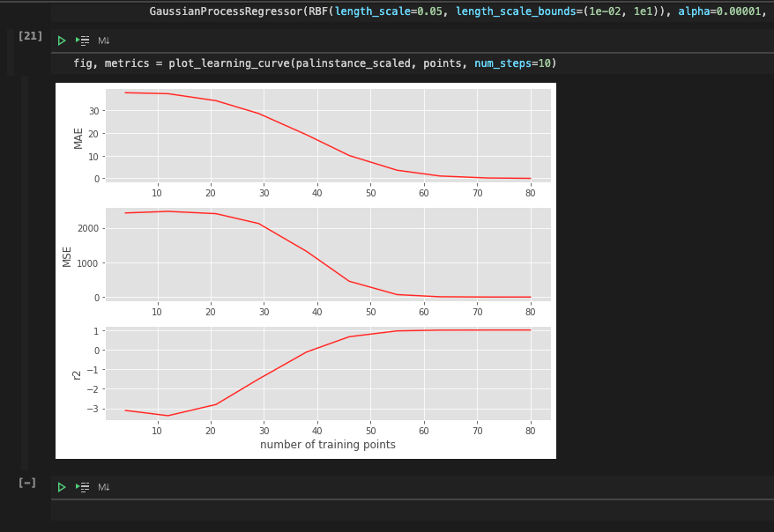
Task: Click the num_steps parameter in cell 21
Action: (502, 63)
